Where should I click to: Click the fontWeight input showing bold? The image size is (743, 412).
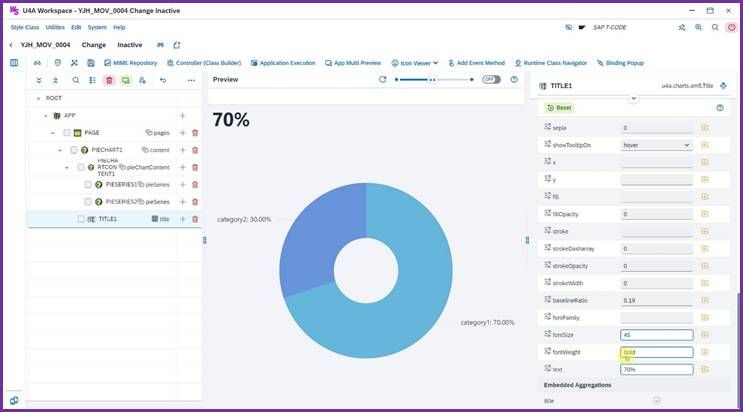pos(656,352)
